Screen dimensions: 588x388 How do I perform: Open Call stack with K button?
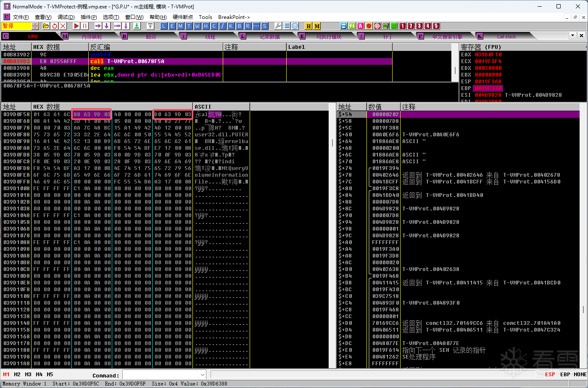pos(231,26)
